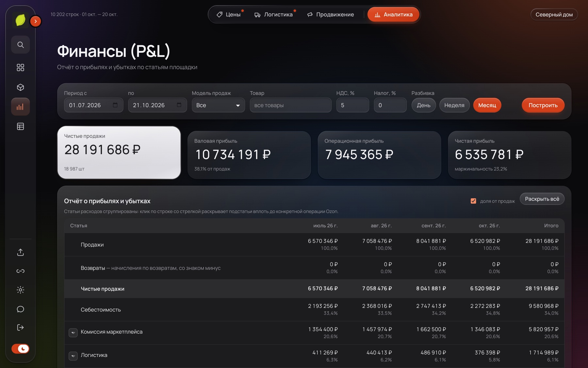This screenshot has width=588, height=368.
Task: Open the calendar picker for the start date
Action: 115,105
